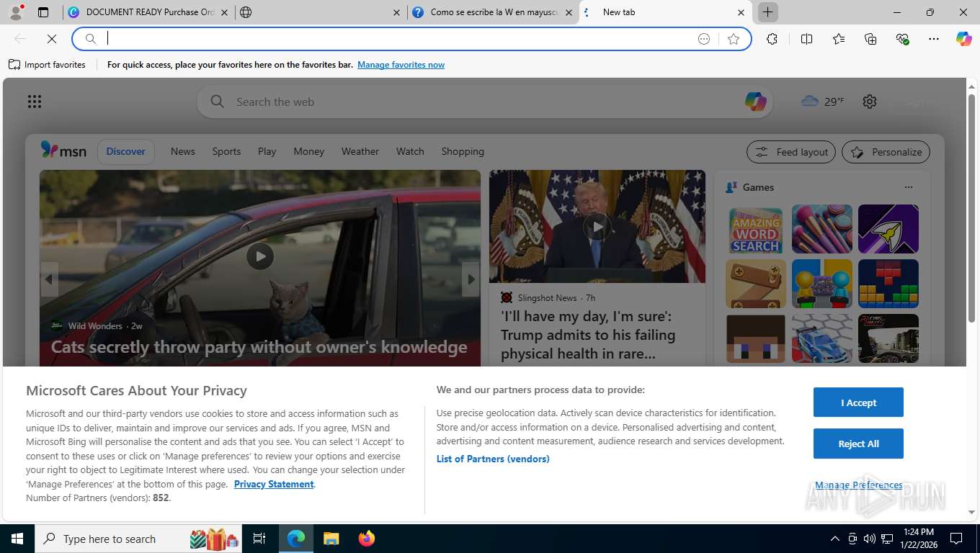Viewport: 980px width, 553px height.
Task: Open Manage Preferences link
Action: tap(858, 485)
